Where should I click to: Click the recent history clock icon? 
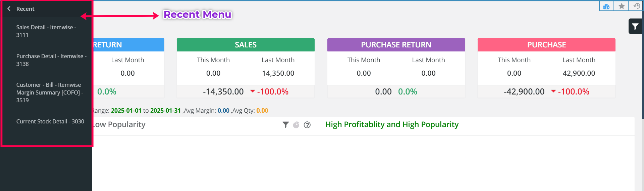636,6
